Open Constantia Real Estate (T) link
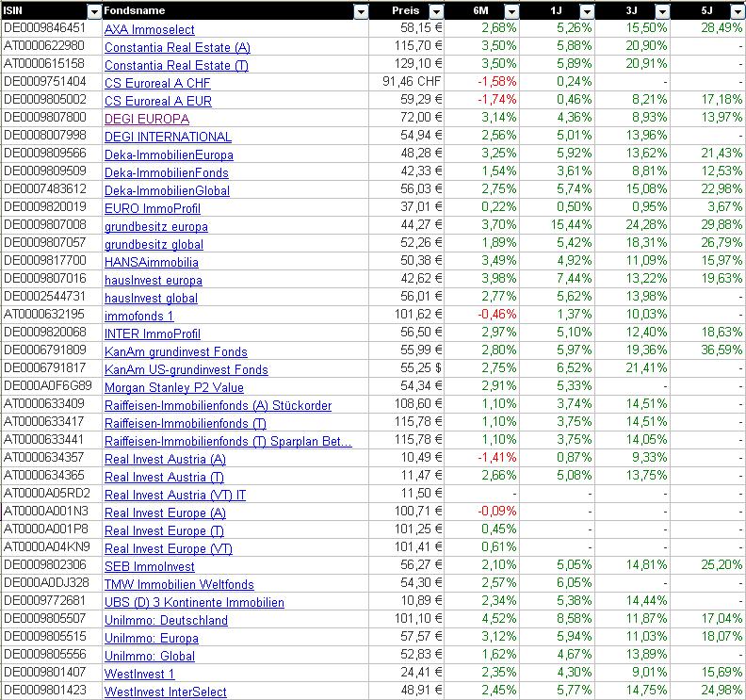This screenshot has height=700, width=746. [x=176, y=65]
